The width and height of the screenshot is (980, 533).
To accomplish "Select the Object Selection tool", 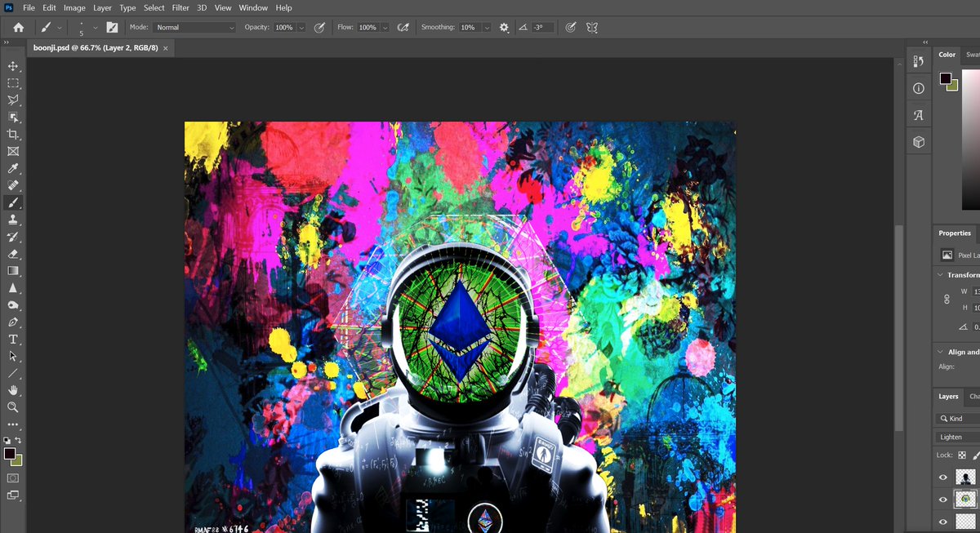I will 13,118.
